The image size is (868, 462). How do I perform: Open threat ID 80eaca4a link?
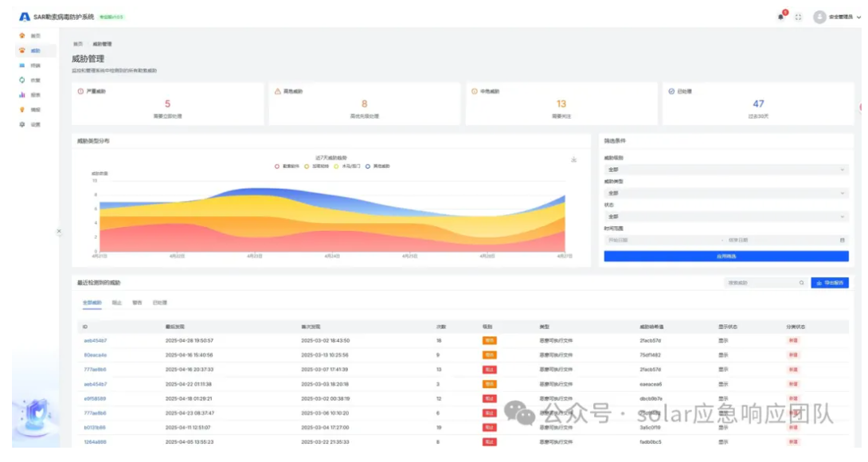(95, 355)
